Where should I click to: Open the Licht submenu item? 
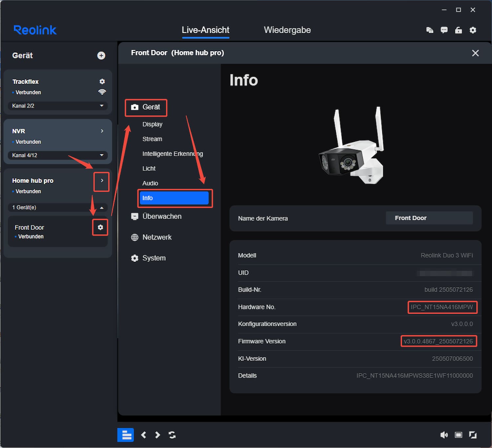[x=149, y=168]
